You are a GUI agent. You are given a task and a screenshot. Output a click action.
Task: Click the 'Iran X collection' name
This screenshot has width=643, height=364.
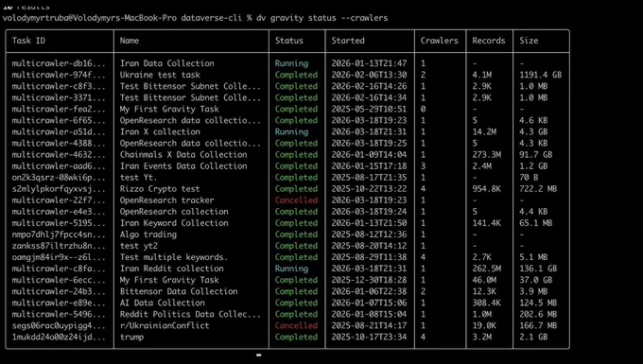click(160, 132)
